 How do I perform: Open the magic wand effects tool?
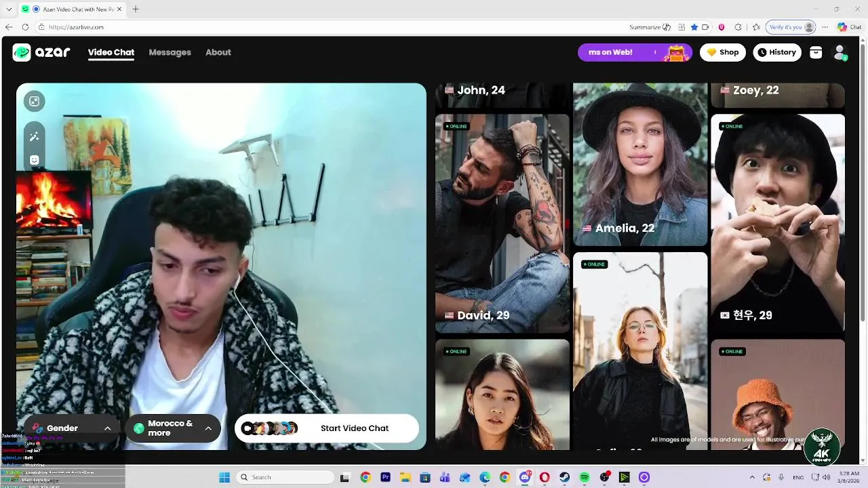click(x=35, y=137)
